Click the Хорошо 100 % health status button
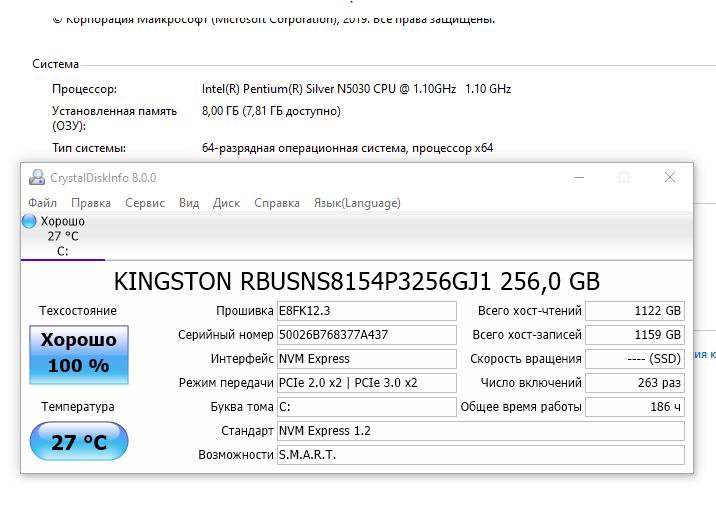716x518 pixels. tap(78, 354)
